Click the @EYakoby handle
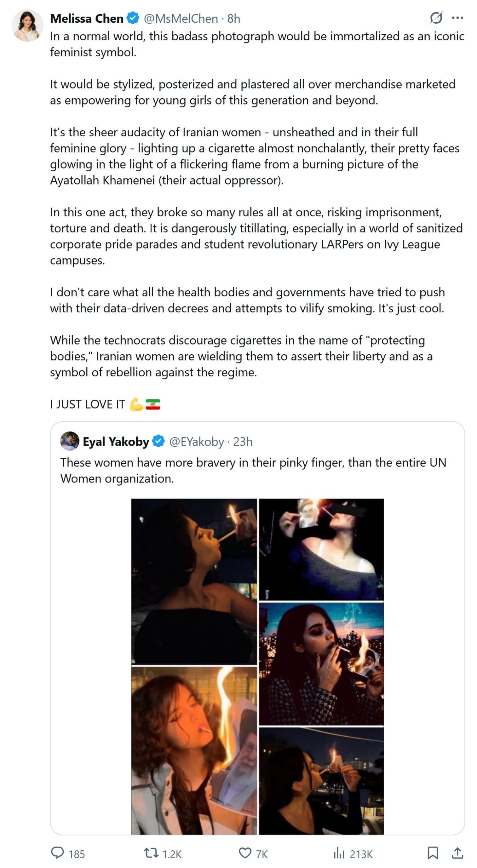Image resolution: width=477 pixels, height=868 pixels. [196, 442]
